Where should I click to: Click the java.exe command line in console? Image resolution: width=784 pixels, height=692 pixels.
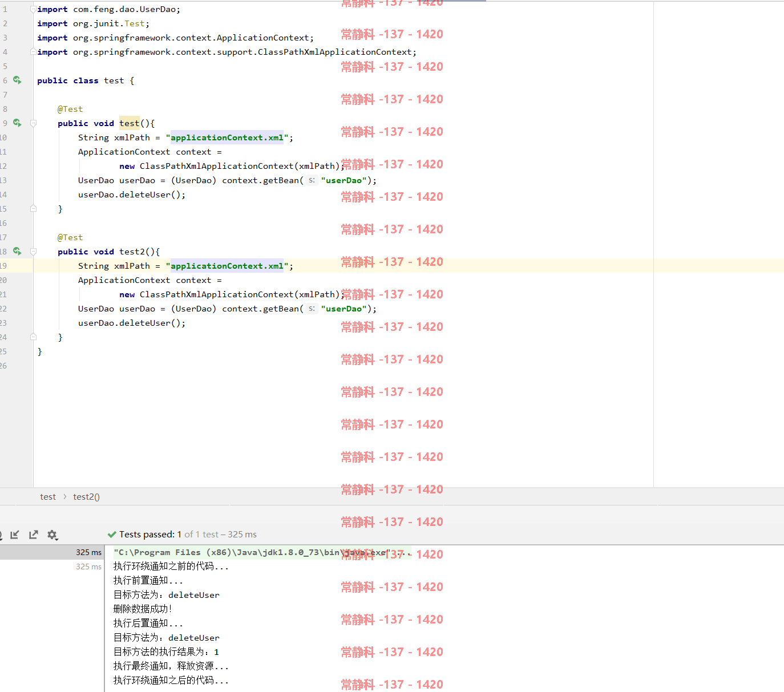(262, 552)
